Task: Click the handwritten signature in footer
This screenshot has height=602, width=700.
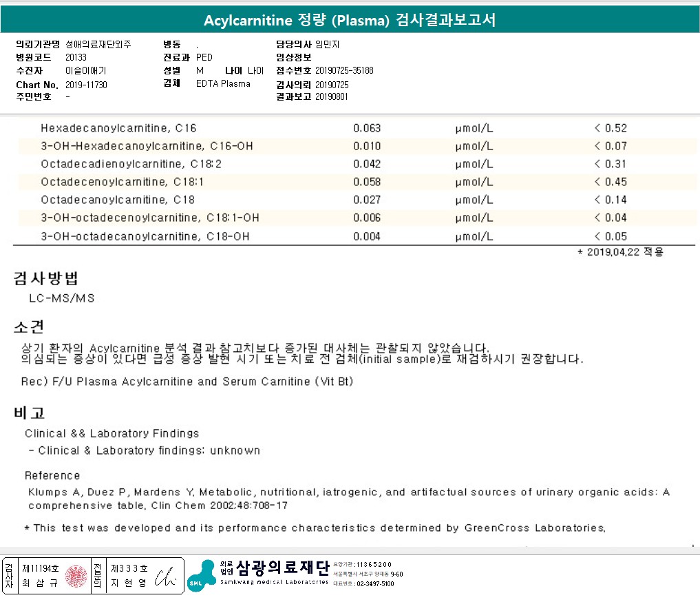Action: click(x=166, y=577)
